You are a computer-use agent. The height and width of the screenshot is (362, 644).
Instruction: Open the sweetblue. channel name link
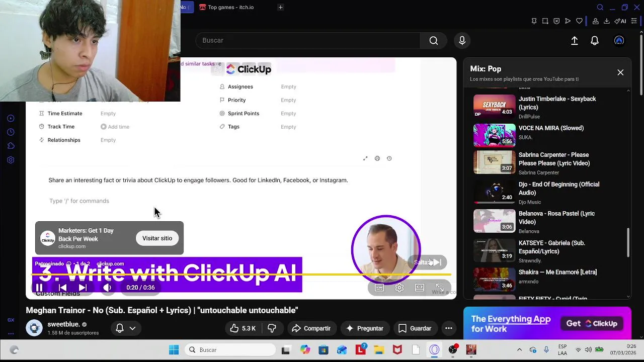(64, 324)
